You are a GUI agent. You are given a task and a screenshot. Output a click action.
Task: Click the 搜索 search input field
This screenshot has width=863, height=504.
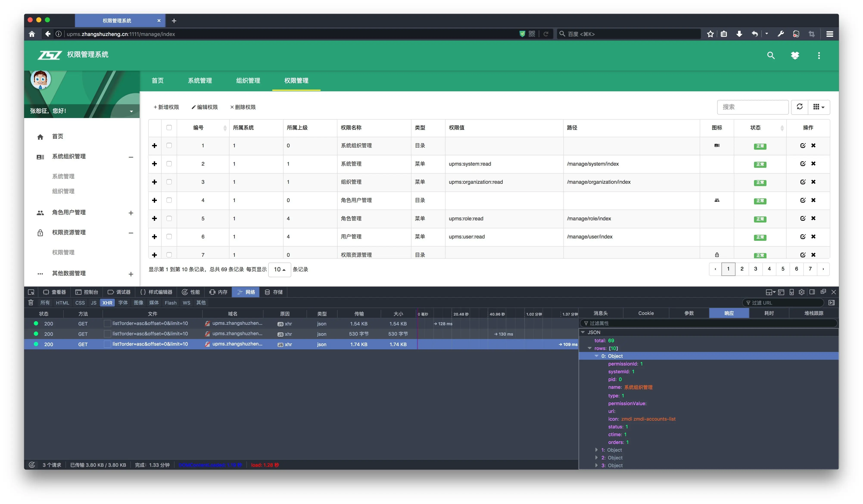(752, 107)
